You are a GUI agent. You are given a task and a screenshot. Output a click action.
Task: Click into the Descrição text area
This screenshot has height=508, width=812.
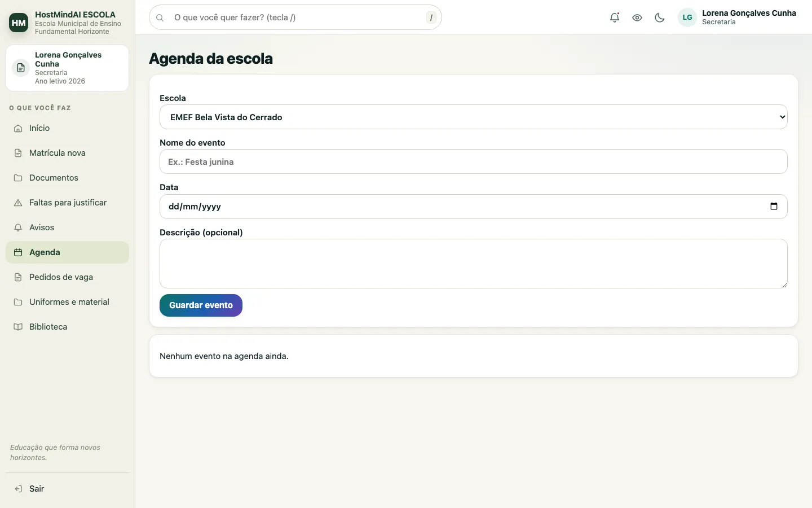[474, 264]
